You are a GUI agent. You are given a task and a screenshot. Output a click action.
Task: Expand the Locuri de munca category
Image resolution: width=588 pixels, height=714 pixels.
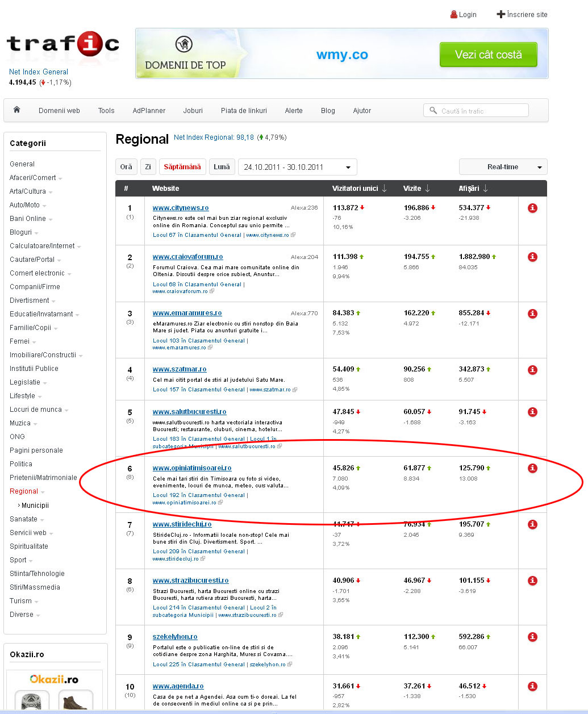click(x=66, y=410)
